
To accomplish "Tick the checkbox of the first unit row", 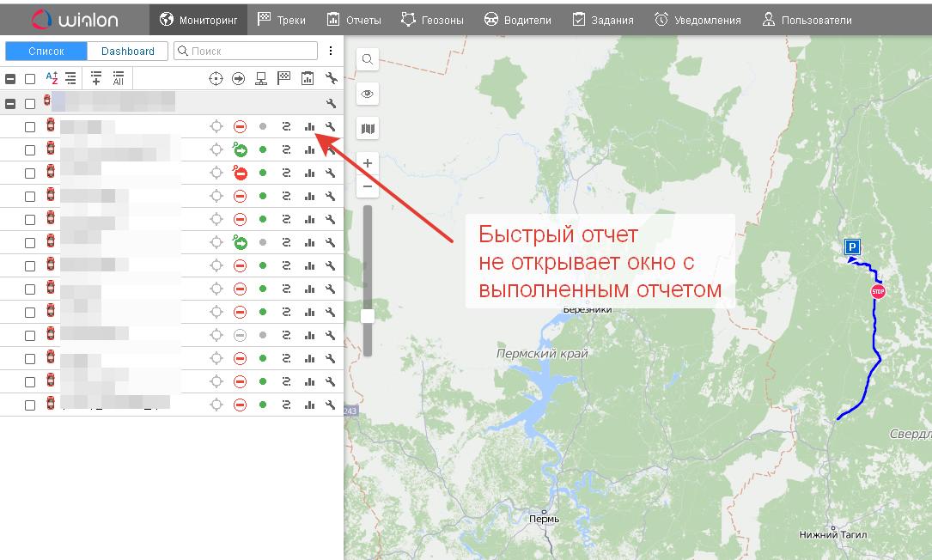I will tap(30, 127).
